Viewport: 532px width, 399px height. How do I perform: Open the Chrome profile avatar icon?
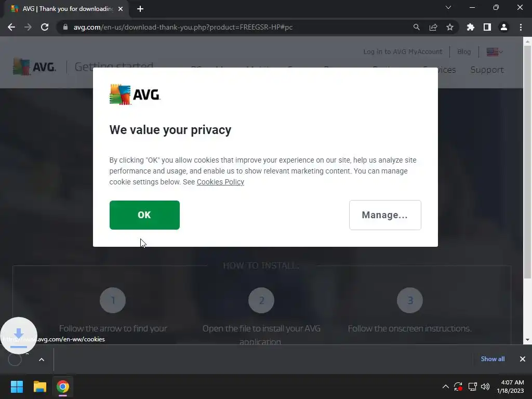[x=504, y=27]
